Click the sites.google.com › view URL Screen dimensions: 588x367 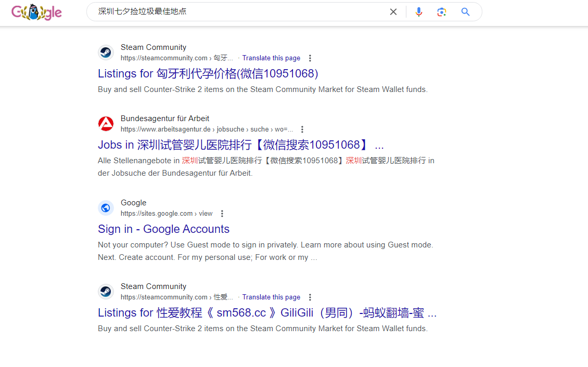click(167, 214)
